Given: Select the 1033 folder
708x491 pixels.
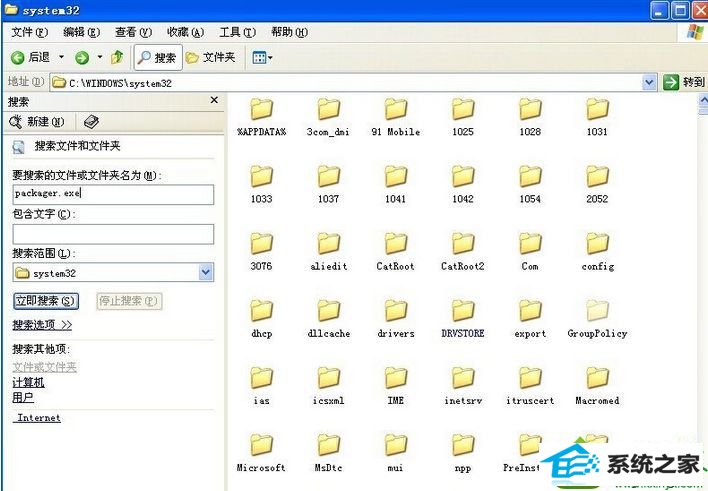Looking at the screenshot, I should tap(261, 184).
